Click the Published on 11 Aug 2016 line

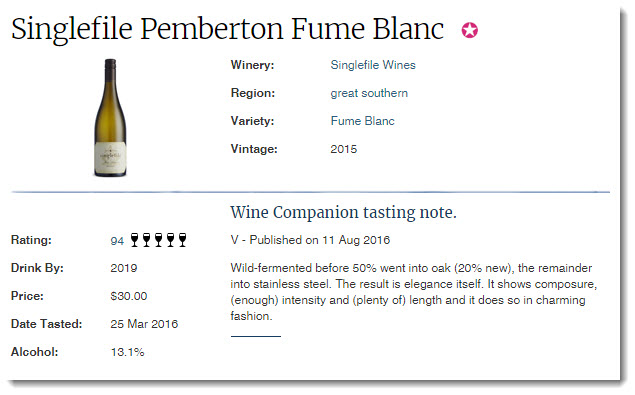point(310,240)
